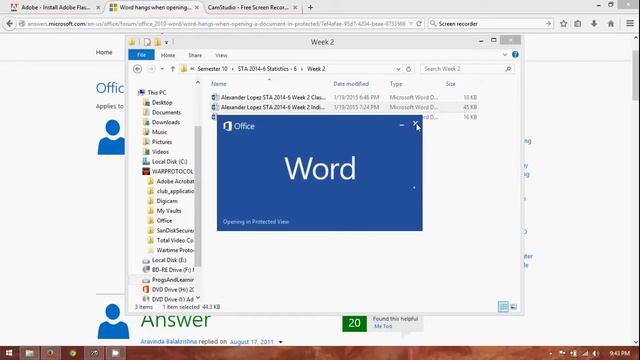Open Pictures folder in navigation pane
This screenshot has width=640, height=360.
(x=162, y=142)
